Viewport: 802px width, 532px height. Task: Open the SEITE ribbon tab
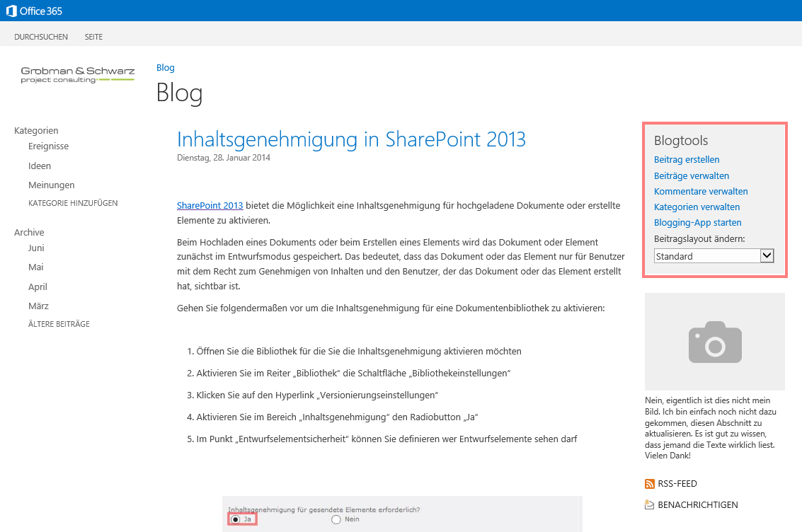tap(93, 37)
